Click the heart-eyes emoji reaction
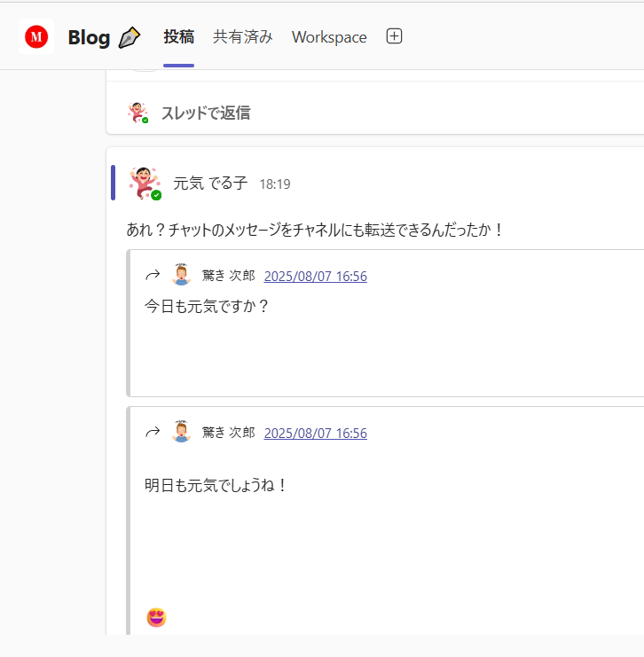Image resolution: width=644 pixels, height=657 pixels. point(156,617)
